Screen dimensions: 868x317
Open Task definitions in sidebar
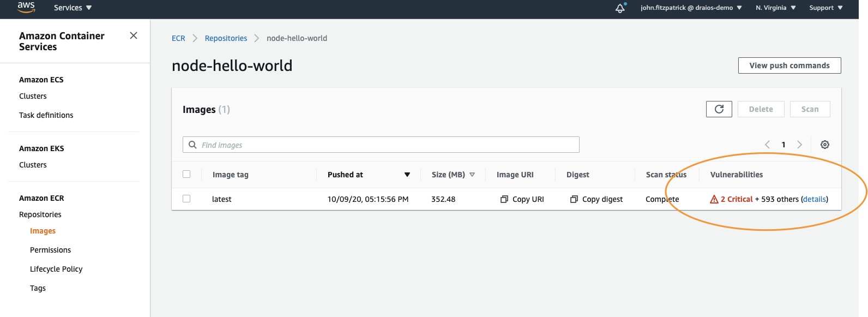46,115
